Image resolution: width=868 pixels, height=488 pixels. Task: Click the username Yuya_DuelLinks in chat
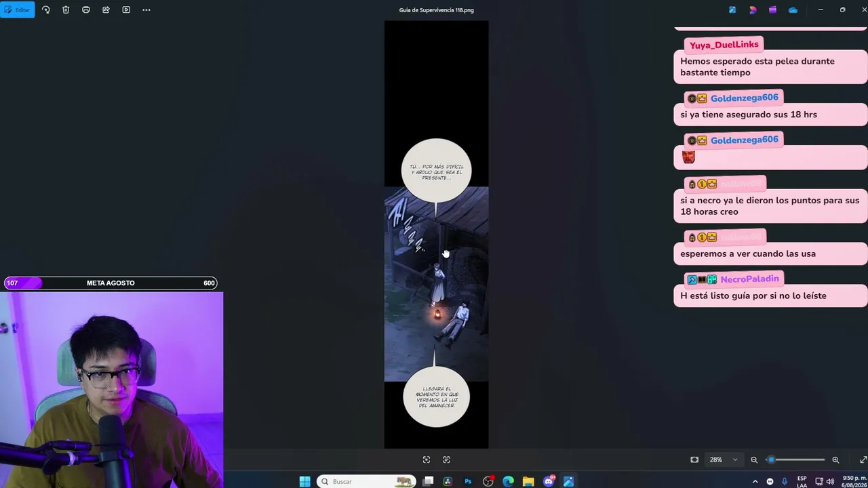coord(724,45)
